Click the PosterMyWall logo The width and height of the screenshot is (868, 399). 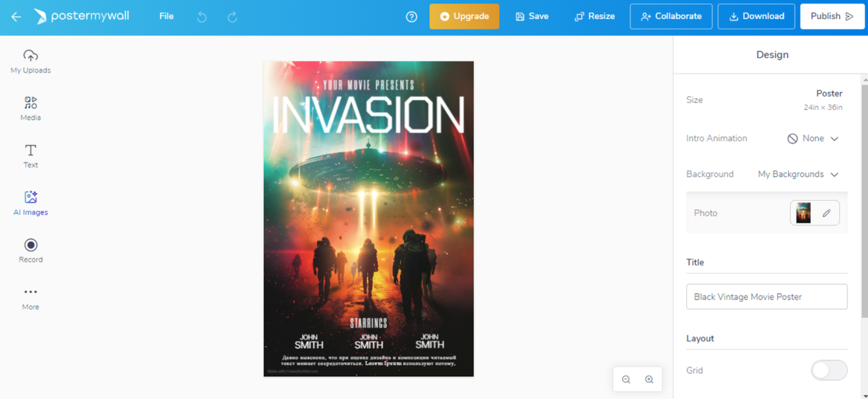point(82,16)
